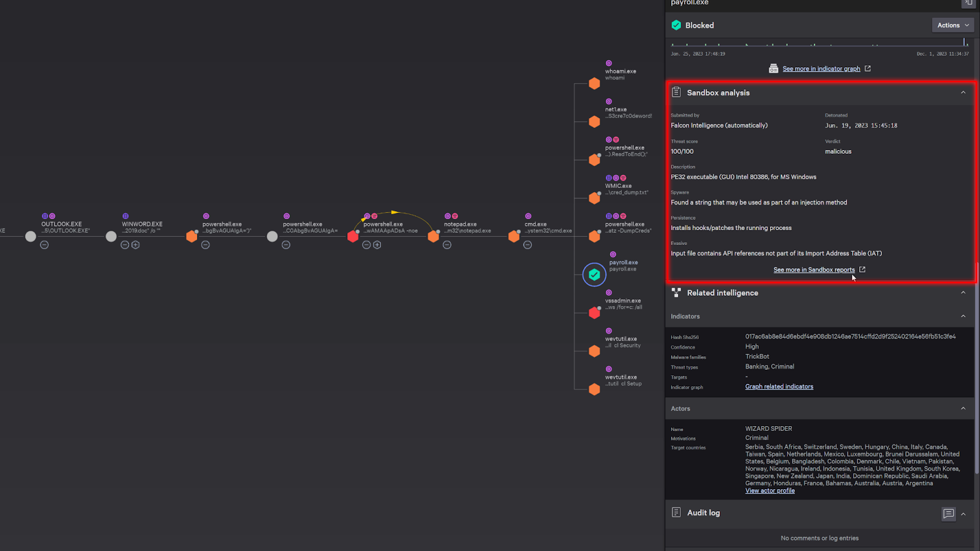Select the wevtutil.exe cl Security node

click(x=594, y=351)
